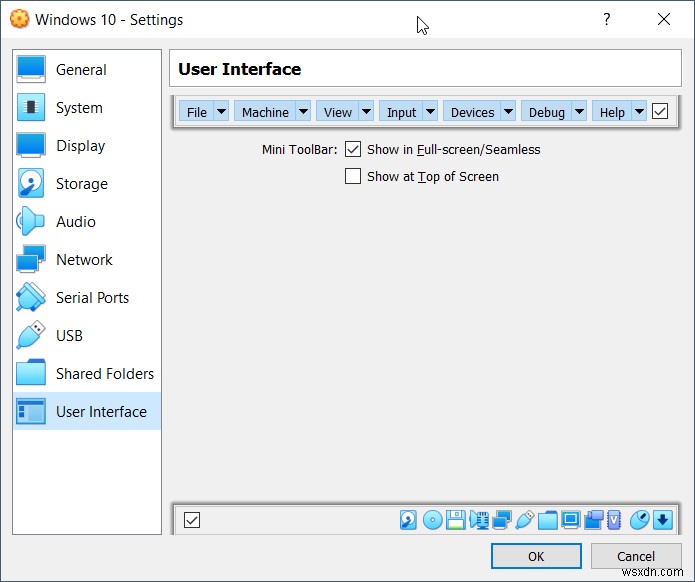695x582 pixels.
Task: Toggle the Help menu button
Action: [612, 112]
